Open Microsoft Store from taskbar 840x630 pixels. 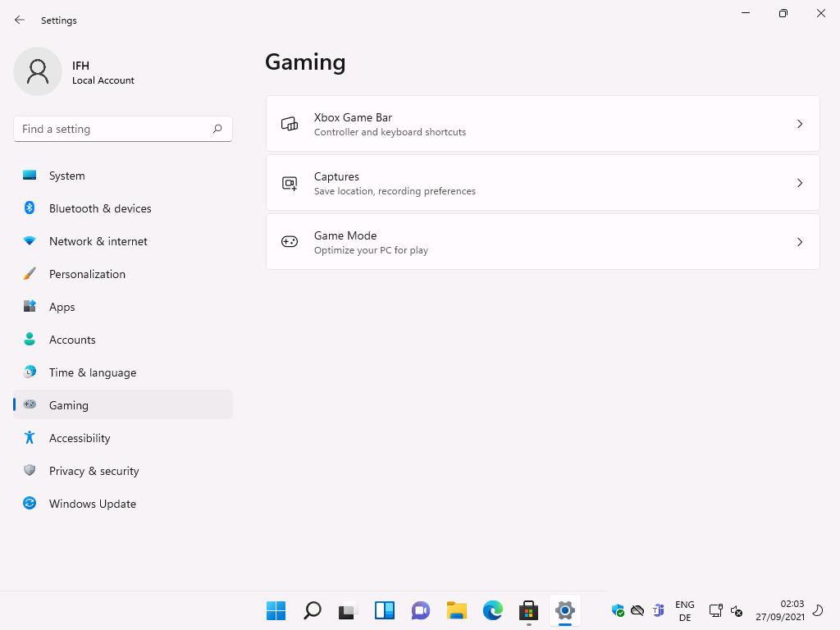(529, 610)
